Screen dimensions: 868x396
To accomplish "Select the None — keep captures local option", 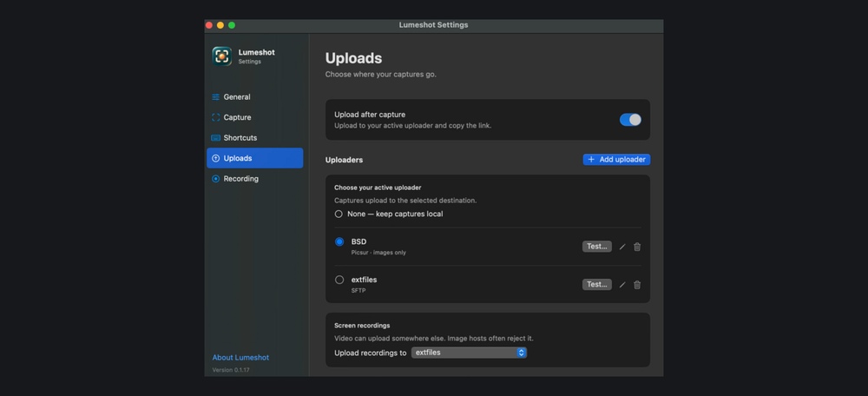I will point(339,214).
